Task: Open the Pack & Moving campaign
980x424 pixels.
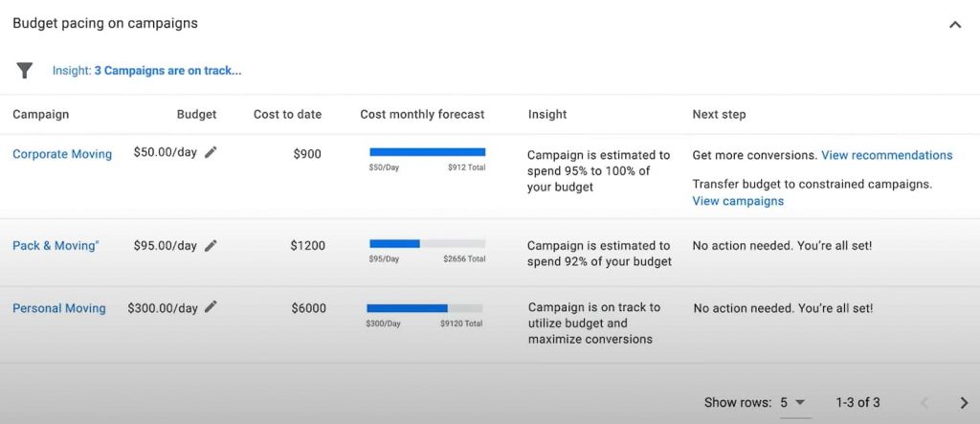Action: pos(56,246)
